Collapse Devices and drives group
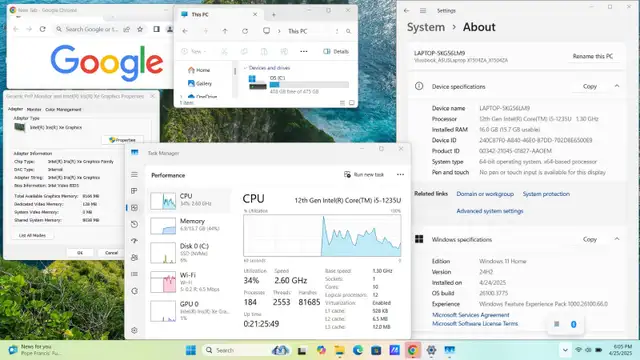This screenshot has height=360, width=640. pyautogui.click(x=245, y=68)
